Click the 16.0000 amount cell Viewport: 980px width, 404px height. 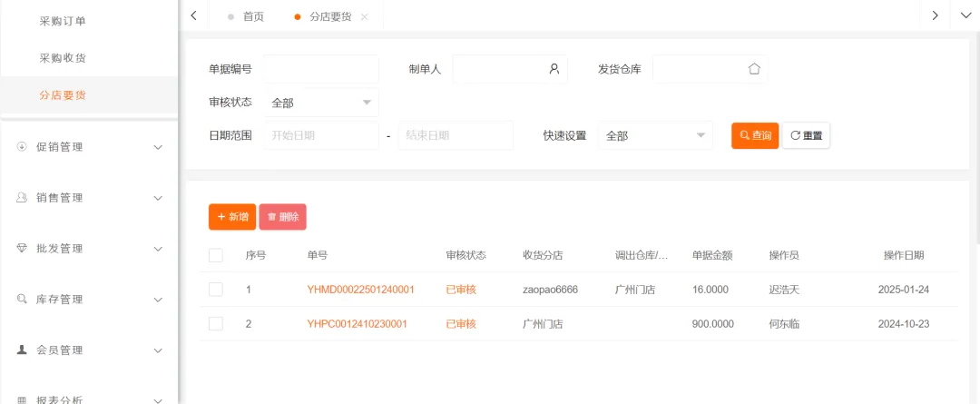coord(710,290)
